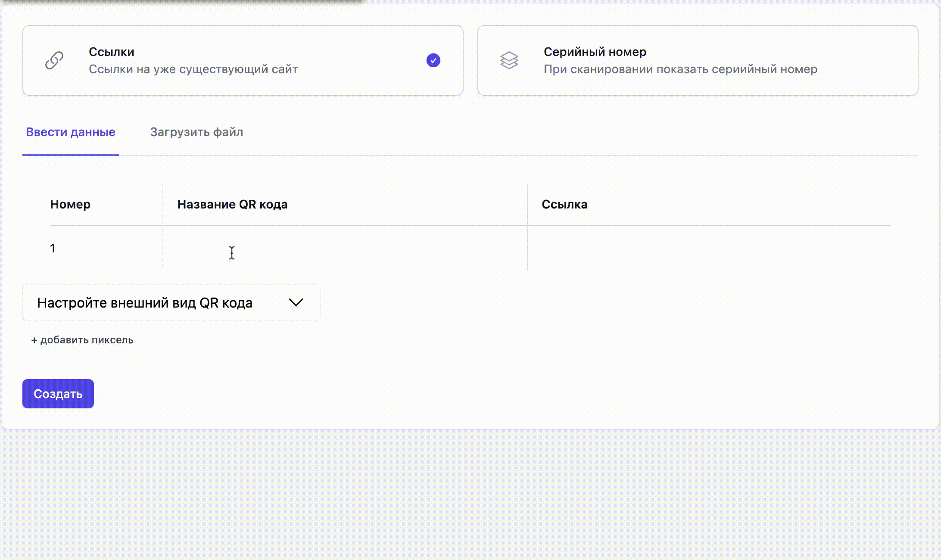
Task: Click the chain link icon in the Ссылки card
Action: (54, 60)
